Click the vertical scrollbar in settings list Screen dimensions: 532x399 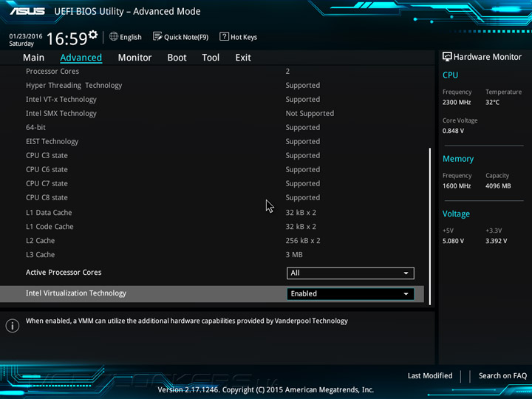click(430, 226)
